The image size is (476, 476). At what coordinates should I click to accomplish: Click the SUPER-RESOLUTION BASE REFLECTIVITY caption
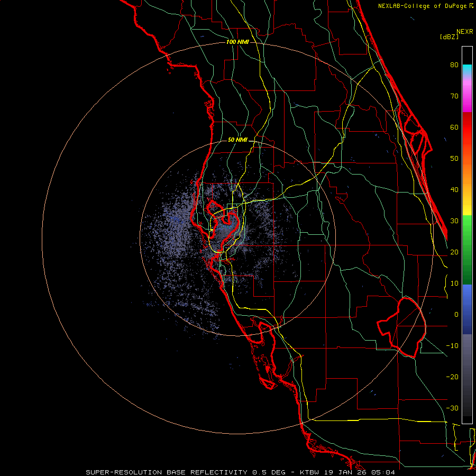pyautogui.click(x=167, y=472)
